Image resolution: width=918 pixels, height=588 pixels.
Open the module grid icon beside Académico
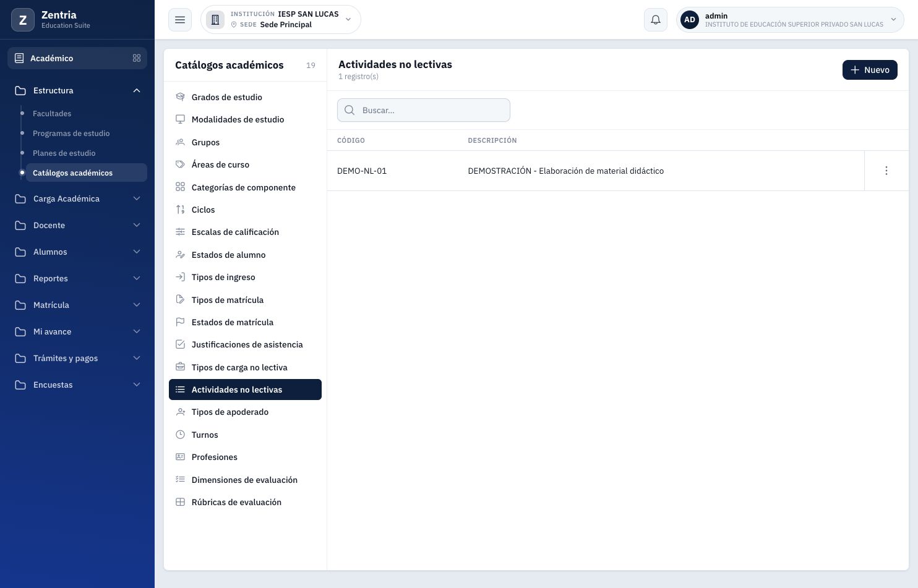tap(137, 58)
